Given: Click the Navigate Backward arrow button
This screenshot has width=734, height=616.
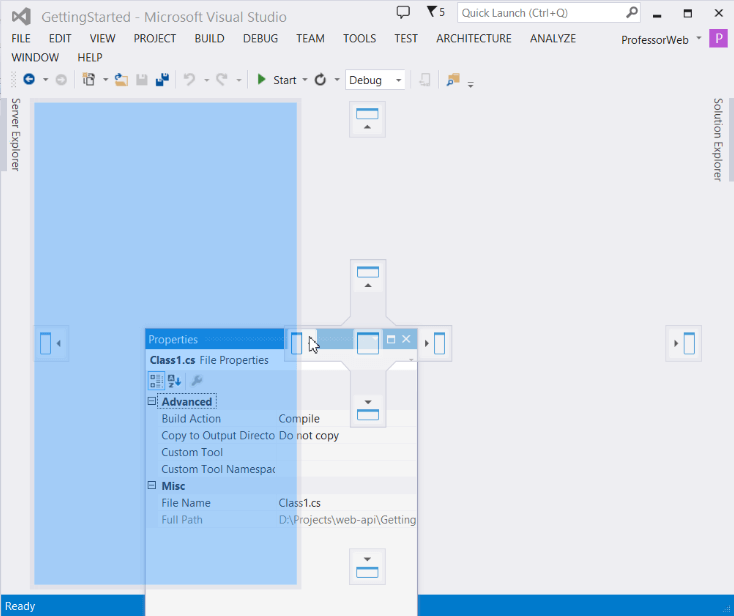Looking at the screenshot, I should [x=29, y=80].
